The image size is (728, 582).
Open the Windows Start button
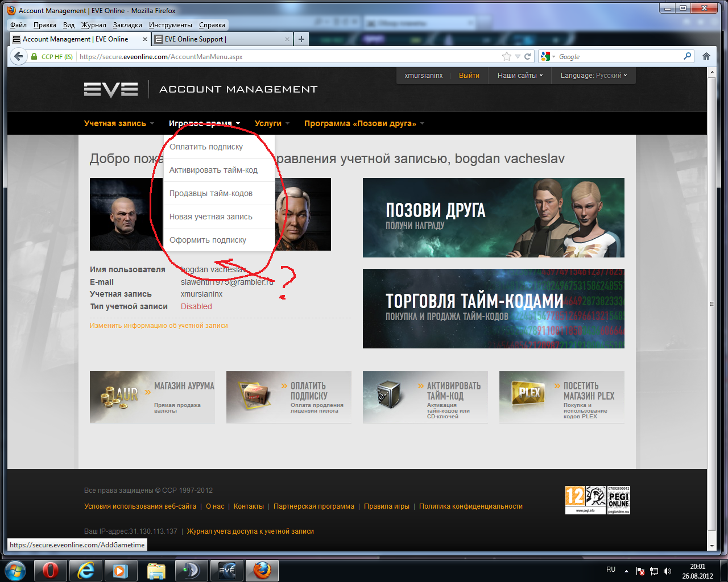[x=16, y=570]
